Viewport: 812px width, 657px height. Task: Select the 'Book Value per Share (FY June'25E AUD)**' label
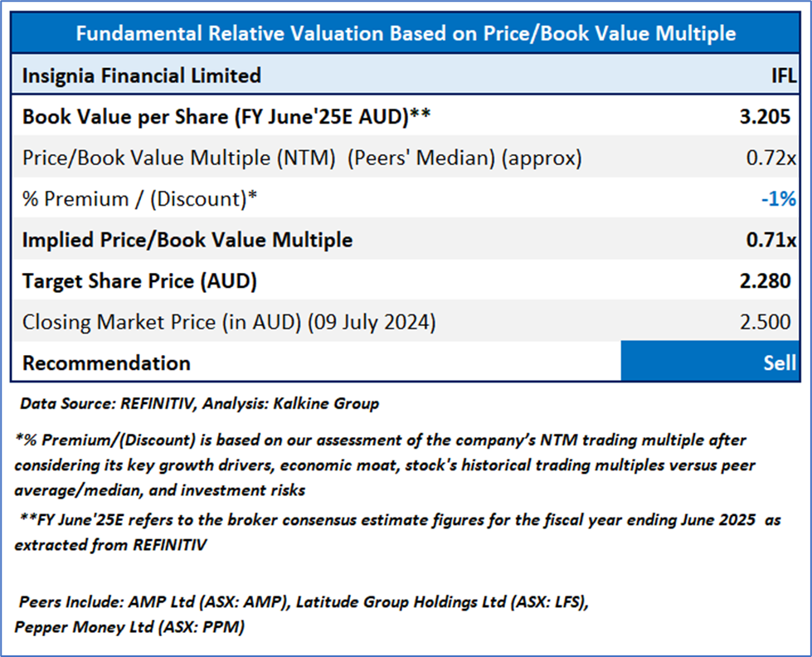(x=226, y=117)
